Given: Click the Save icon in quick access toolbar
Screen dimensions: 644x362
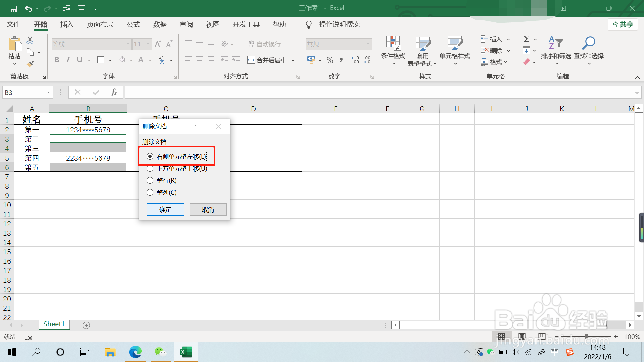Looking at the screenshot, I should coord(14,8).
